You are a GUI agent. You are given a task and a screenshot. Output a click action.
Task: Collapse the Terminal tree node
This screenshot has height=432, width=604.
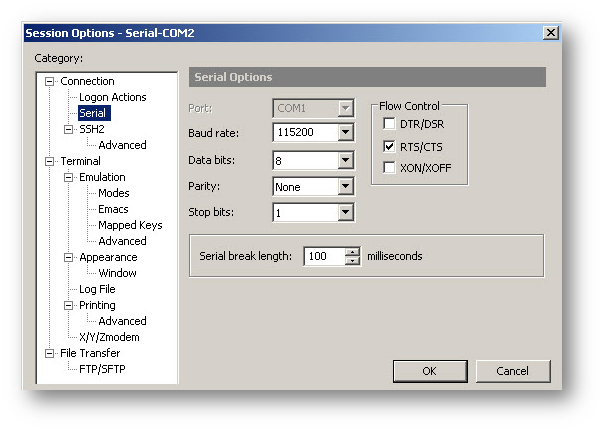coord(50,161)
